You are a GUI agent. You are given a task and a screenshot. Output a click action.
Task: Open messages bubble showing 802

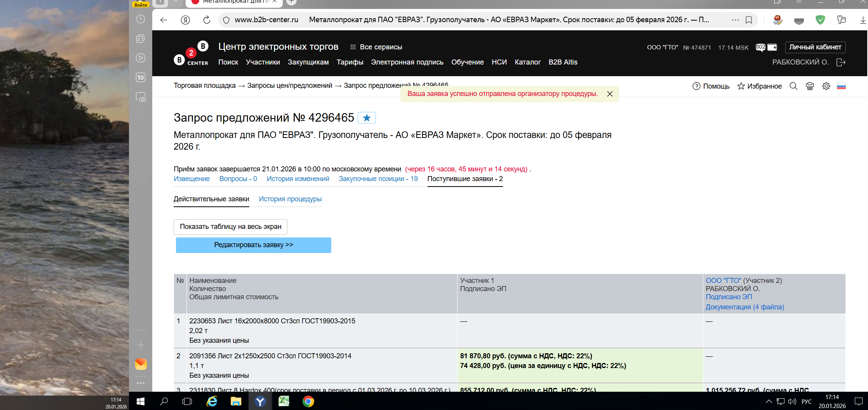[x=760, y=47]
